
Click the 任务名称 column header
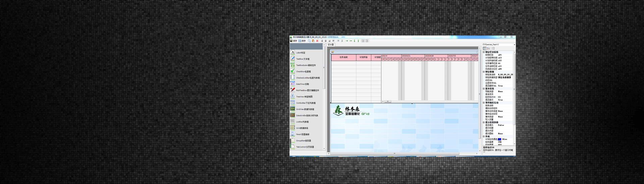tap(343, 57)
